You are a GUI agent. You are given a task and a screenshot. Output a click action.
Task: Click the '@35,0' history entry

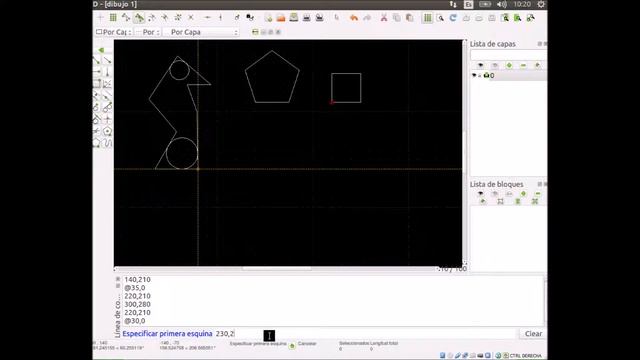pyautogui.click(x=135, y=288)
